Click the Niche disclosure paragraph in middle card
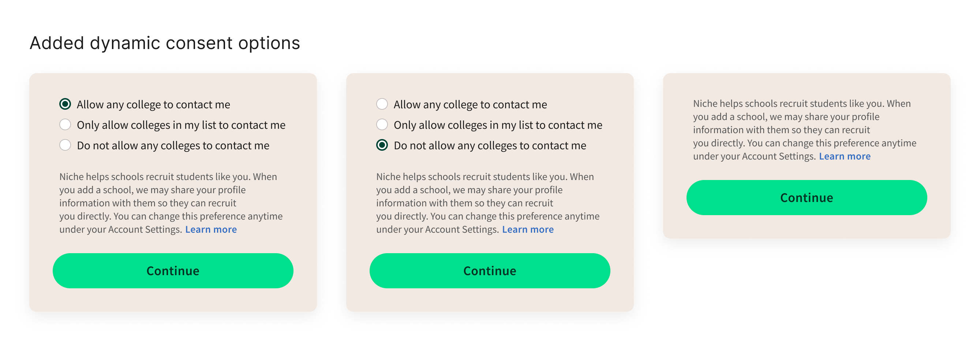This screenshot has width=980, height=341. pos(488,203)
